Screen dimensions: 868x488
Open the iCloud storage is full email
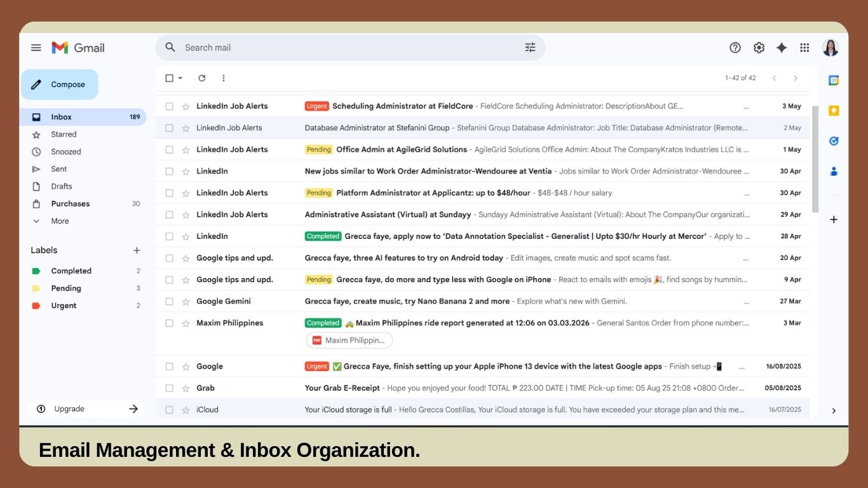(483, 410)
